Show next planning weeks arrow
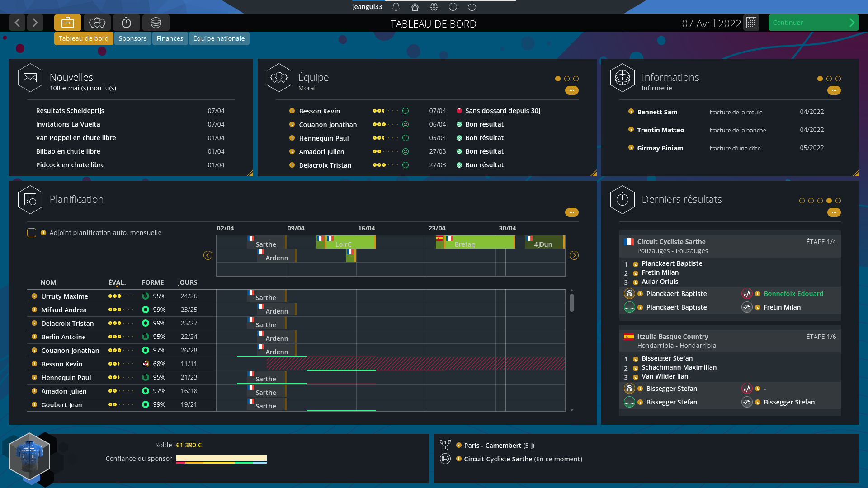 (x=574, y=255)
